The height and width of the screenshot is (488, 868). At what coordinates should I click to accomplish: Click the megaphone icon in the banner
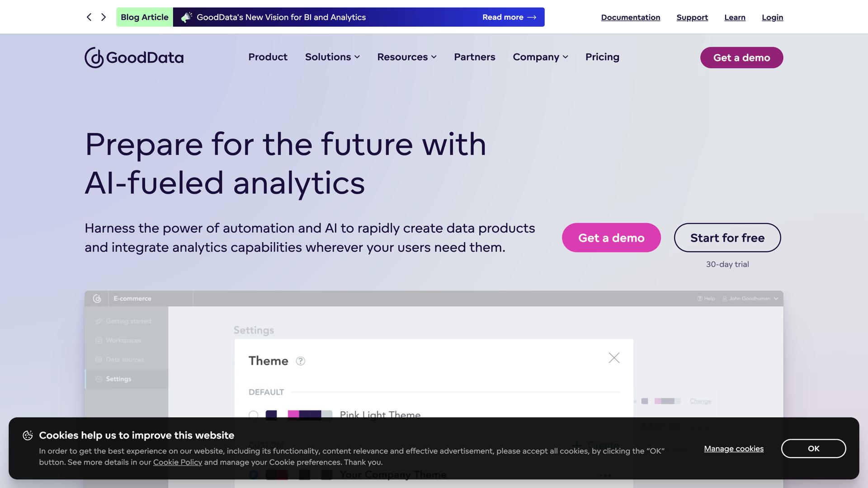point(186,17)
